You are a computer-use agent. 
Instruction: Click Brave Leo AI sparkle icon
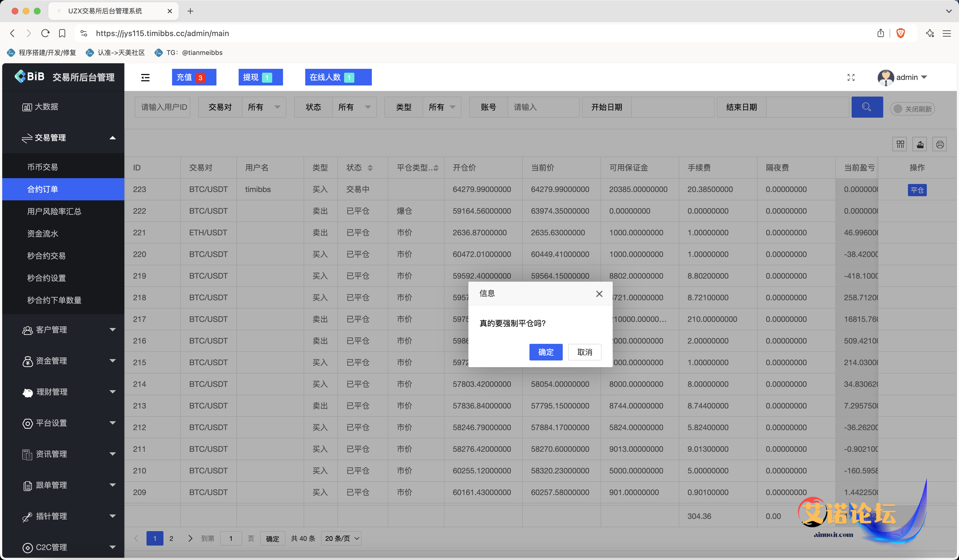tap(930, 33)
